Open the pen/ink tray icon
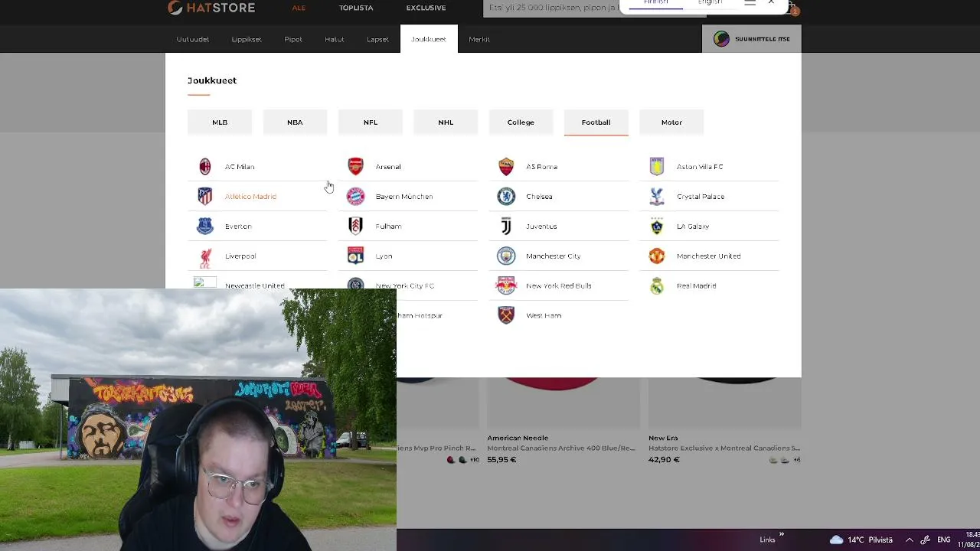 coord(926,540)
